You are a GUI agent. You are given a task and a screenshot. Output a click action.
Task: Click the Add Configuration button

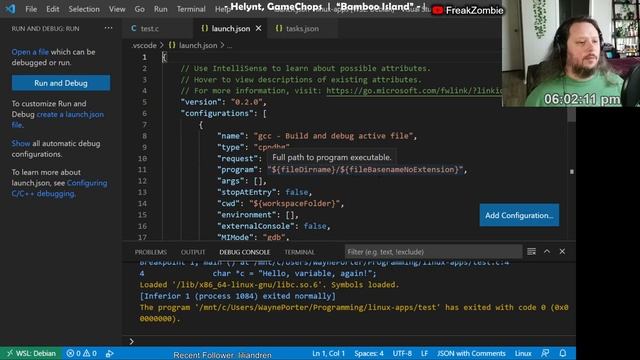519,215
